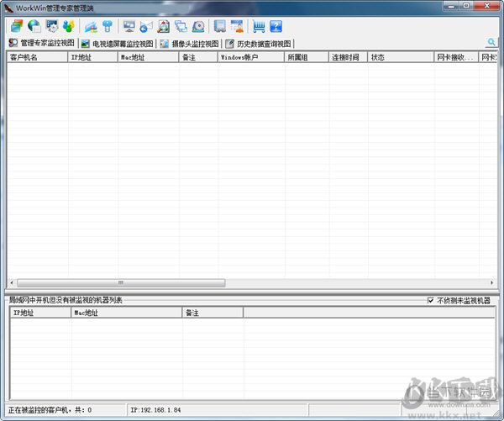504x421 pixels.
Task: Click the horizontal scrollbar thumb
Action: (121, 282)
